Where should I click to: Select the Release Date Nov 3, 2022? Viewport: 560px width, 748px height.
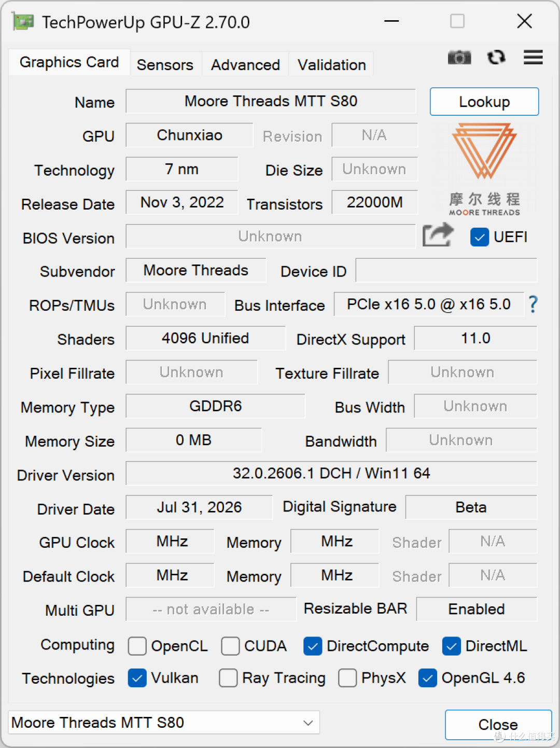(x=181, y=202)
